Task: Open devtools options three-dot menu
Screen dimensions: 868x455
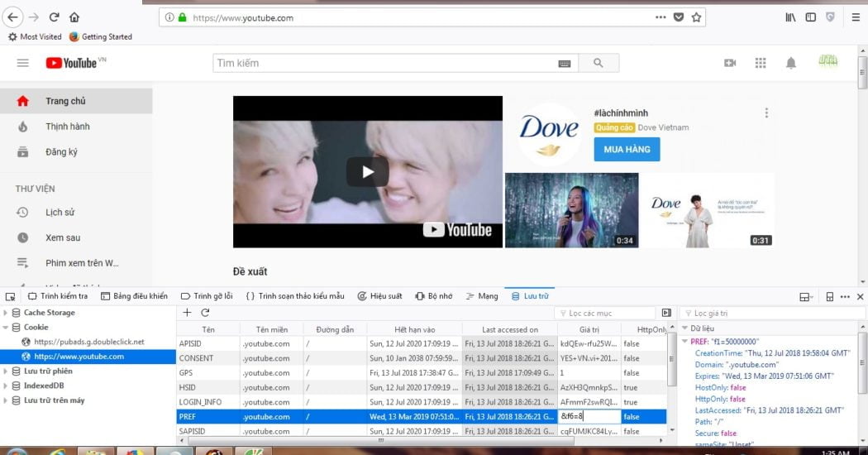Action: (x=845, y=296)
